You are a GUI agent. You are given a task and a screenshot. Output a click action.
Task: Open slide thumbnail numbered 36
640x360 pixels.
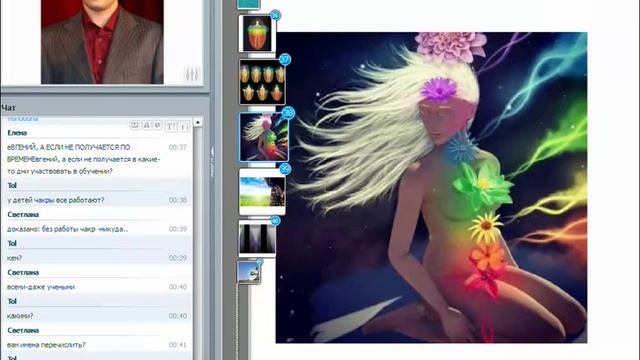point(257,33)
